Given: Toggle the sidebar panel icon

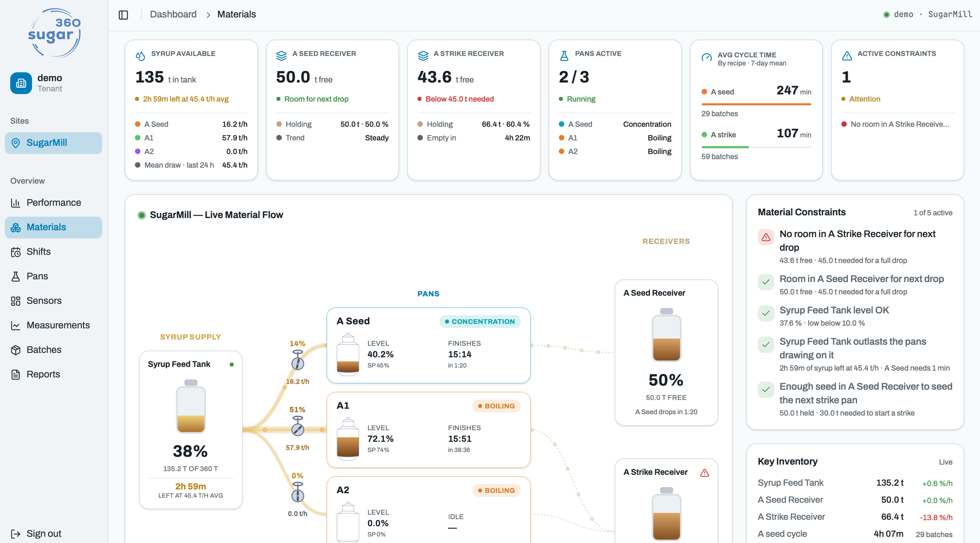Looking at the screenshot, I should point(123,15).
